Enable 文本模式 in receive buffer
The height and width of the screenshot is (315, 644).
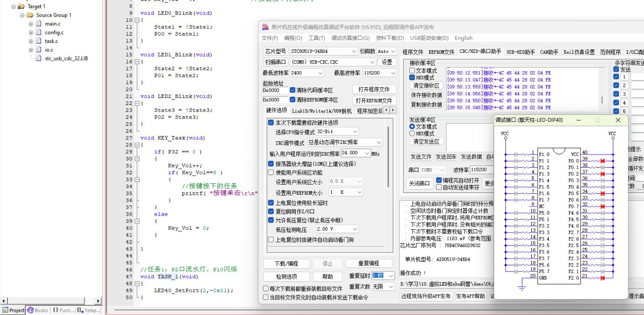pos(412,71)
